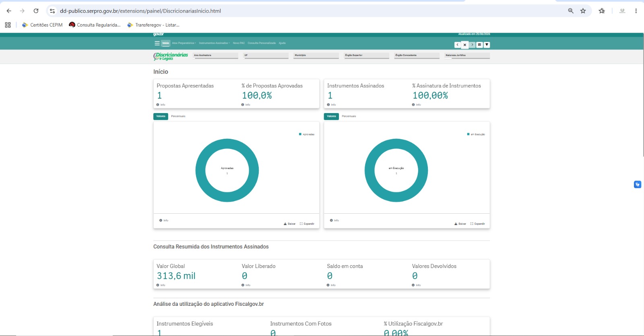Download the Aprovadas chart with Baixar
The height and width of the screenshot is (336, 644).
tap(290, 224)
